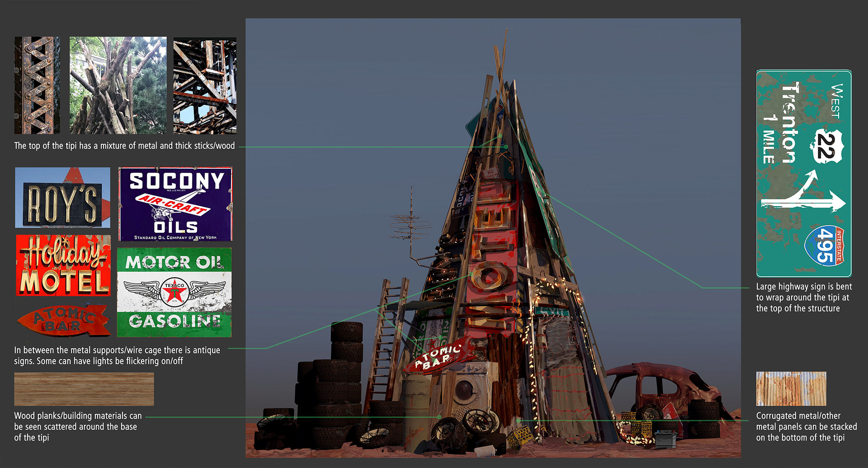868x468 pixels.
Task: Click caption 'Wood planks/building materials can'
Action: [x=78, y=426]
